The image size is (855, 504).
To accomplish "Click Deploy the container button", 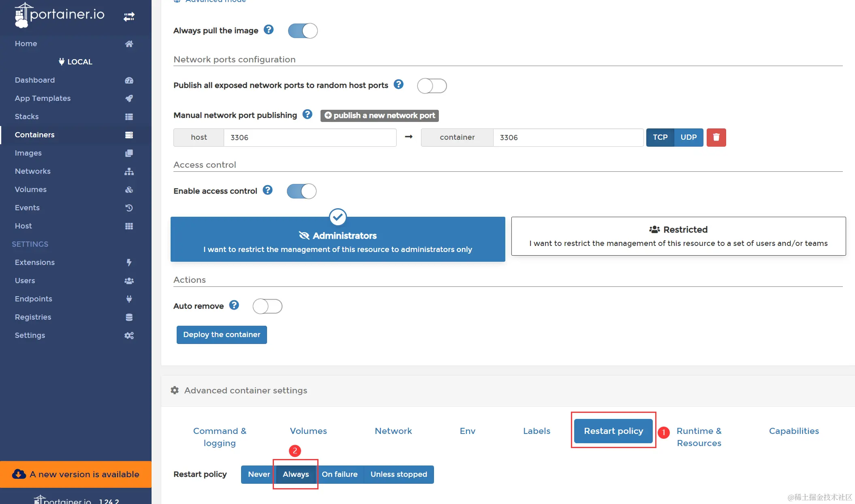I will coord(222,335).
